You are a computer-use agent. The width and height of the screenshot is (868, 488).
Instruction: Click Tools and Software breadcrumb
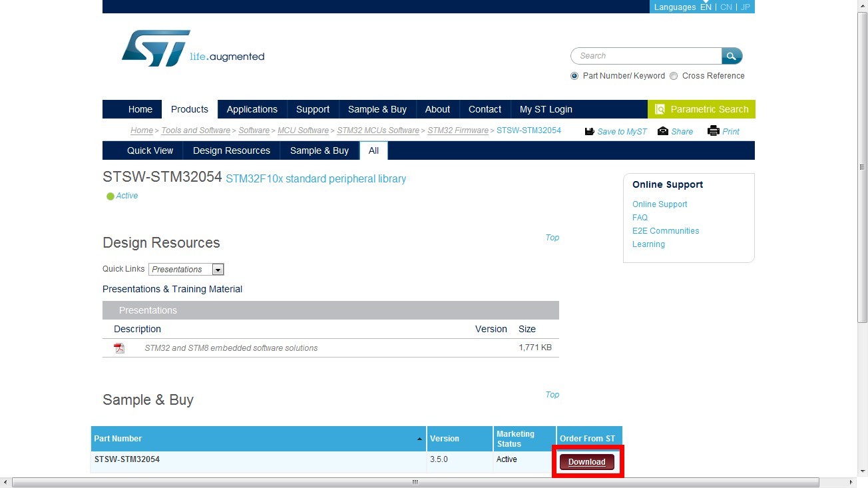tap(196, 130)
